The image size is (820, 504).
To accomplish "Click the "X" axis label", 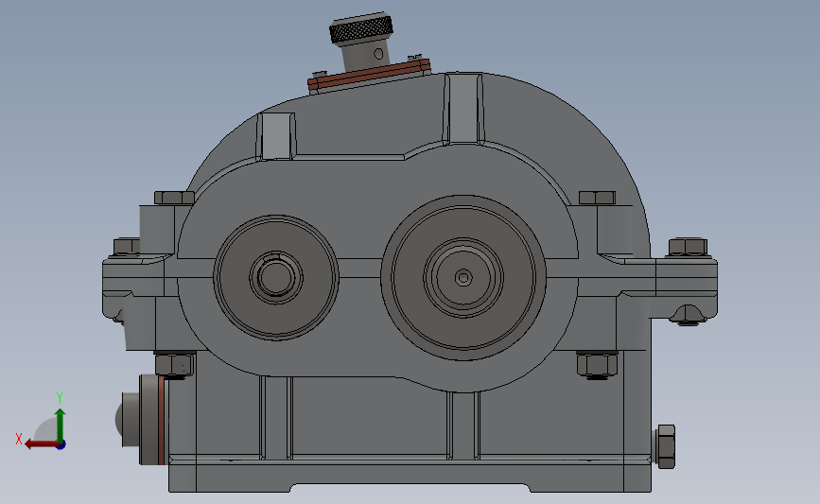I will [19, 439].
